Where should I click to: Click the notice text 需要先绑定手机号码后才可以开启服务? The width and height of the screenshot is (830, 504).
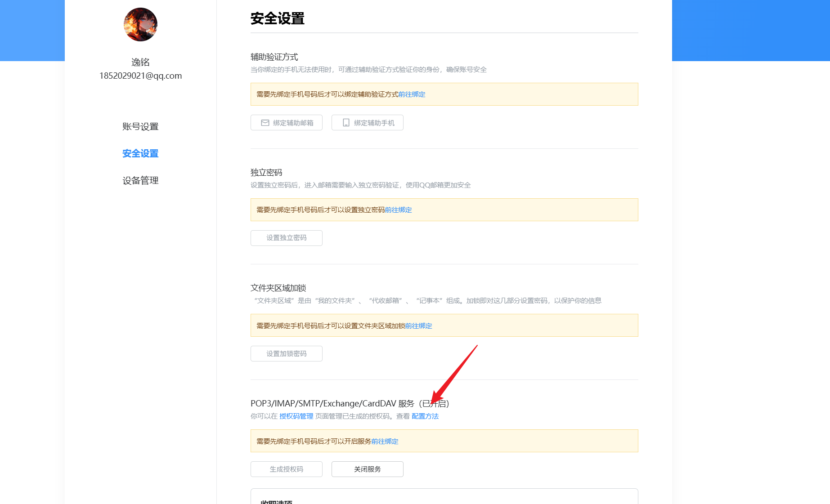click(314, 442)
